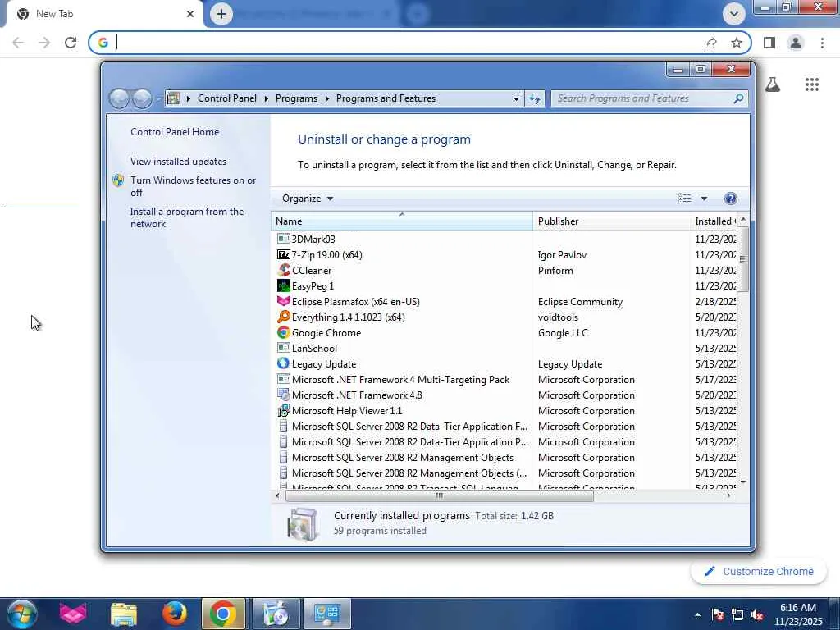The width and height of the screenshot is (840, 630).
Task: Open the Programs and Features help icon
Action: tap(730, 199)
